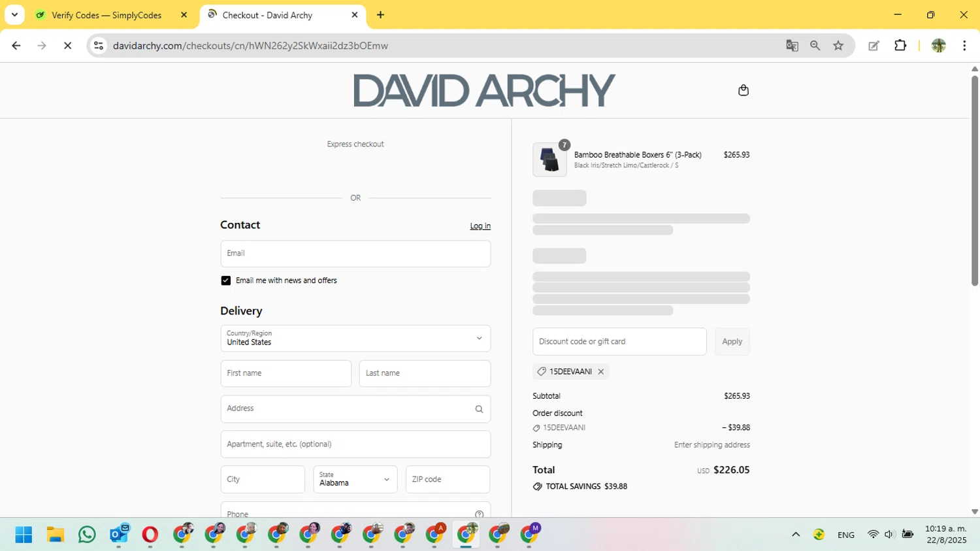This screenshot has height=551, width=980.
Task: Click the zoom magnifier icon in address bar
Action: 815,46
